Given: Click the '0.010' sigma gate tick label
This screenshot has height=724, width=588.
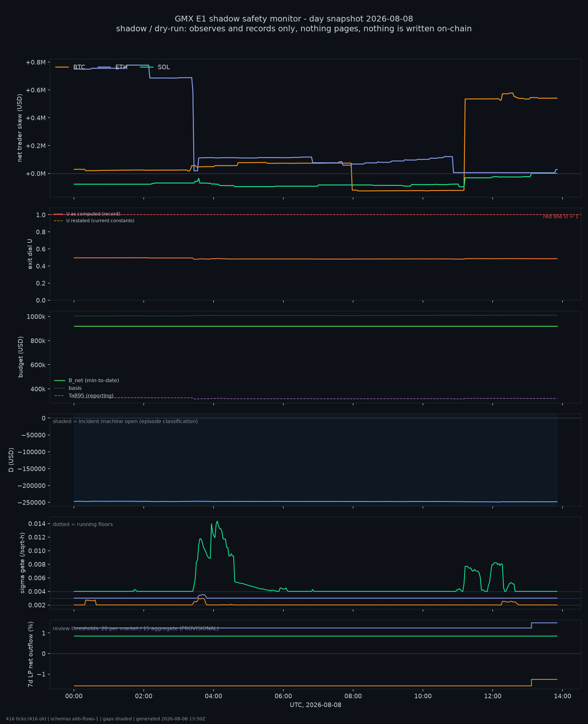Looking at the screenshot, I should coord(37,551).
